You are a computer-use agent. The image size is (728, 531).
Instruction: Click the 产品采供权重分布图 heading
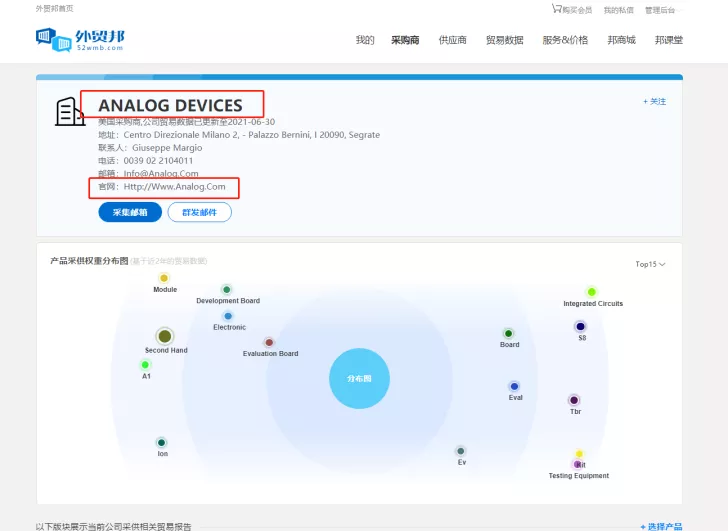pos(89,261)
